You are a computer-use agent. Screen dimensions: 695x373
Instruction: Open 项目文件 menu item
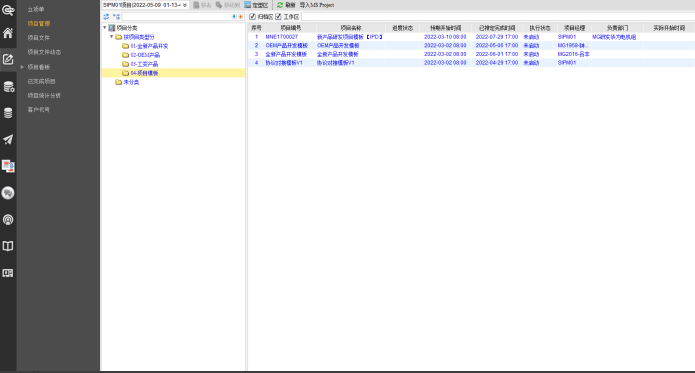[39, 38]
